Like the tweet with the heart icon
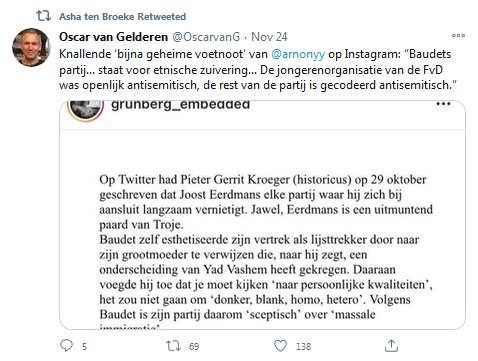The width and height of the screenshot is (478, 361). pyautogui.click(x=280, y=346)
